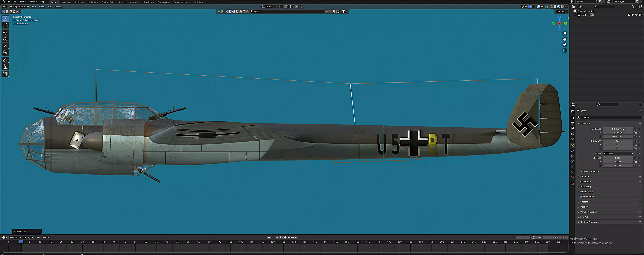644x255 pixels.
Task: Expand the Download panel in viewport
Action: pos(27,231)
